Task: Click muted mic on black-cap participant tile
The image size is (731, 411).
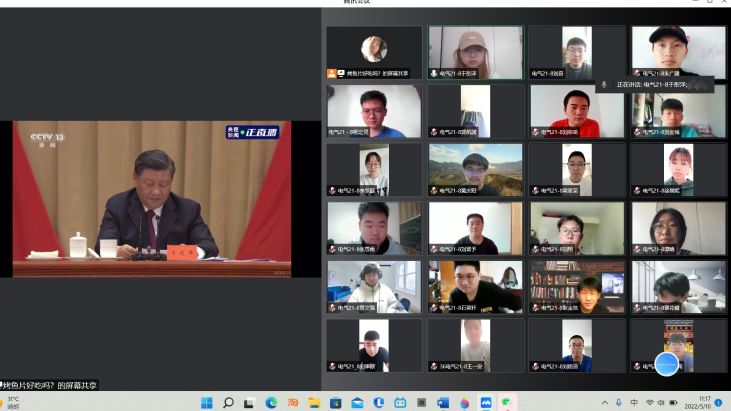Action: (x=637, y=73)
